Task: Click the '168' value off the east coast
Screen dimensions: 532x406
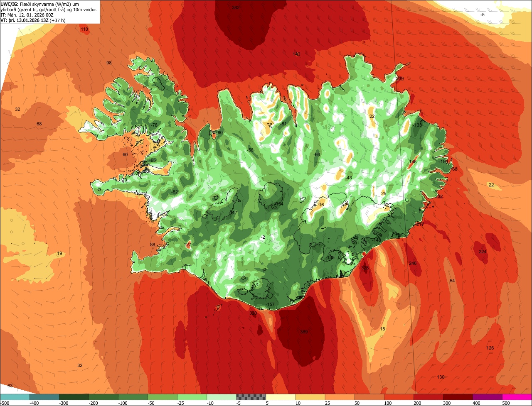Action: click(453, 169)
